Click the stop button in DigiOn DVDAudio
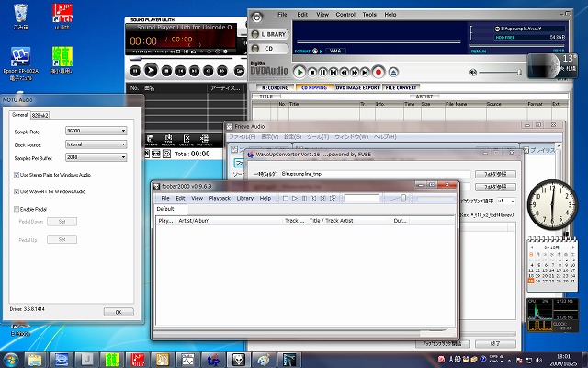Screen dimensions: 588x368 click(x=312, y=72)
